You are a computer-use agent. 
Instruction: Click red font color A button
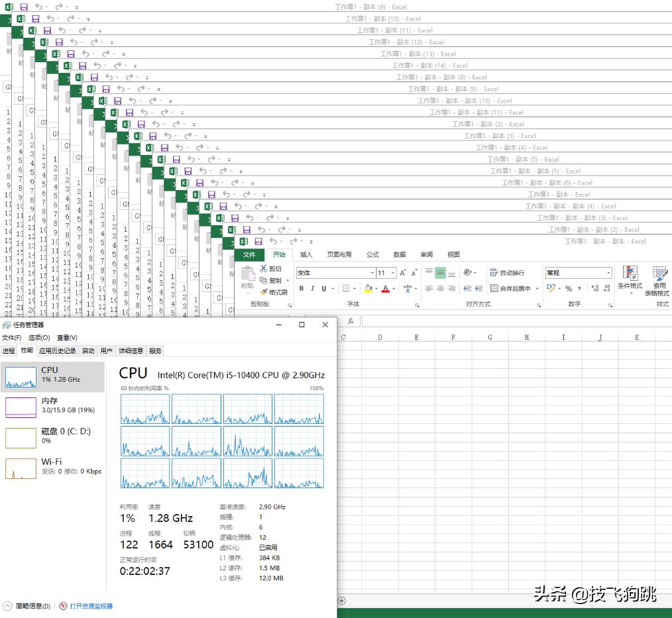click(386, 289)
